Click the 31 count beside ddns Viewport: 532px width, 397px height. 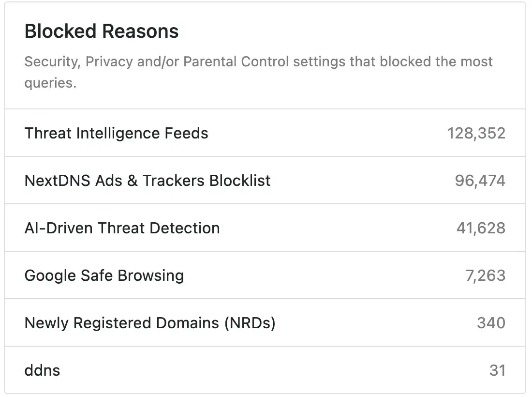(497, 370)
